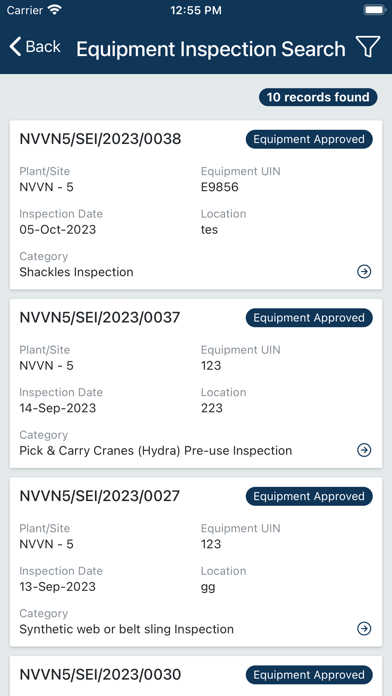Select Equipment UIN E9856 value
Image resolution: width=392 pixels, height=696 pixels.
(x=220, y=187)
